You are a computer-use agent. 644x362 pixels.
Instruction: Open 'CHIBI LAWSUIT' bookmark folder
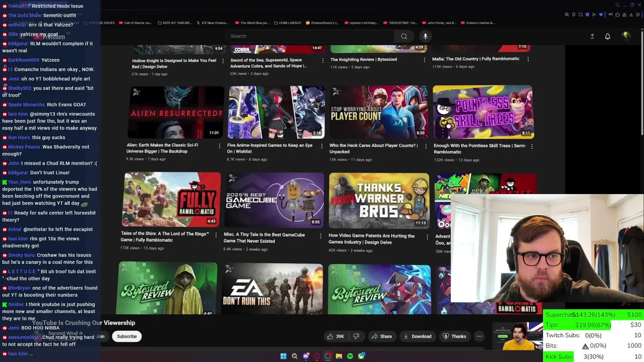pyautogui.click(x=288, y=23)
